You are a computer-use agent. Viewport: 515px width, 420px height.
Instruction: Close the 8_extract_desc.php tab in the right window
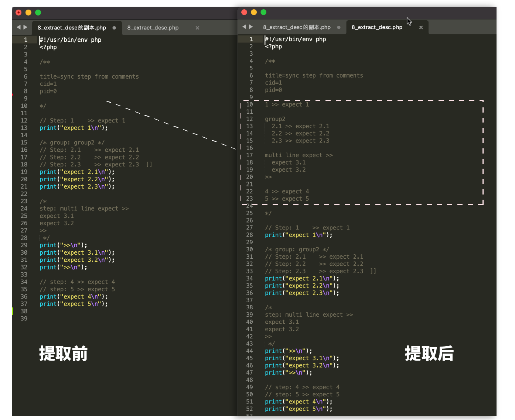tap(421, 27)
